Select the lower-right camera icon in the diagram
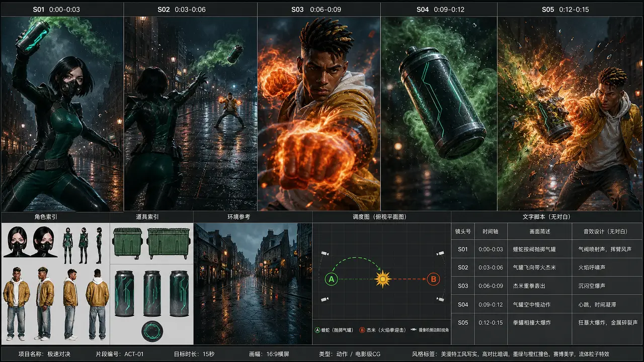 point(441,300)
